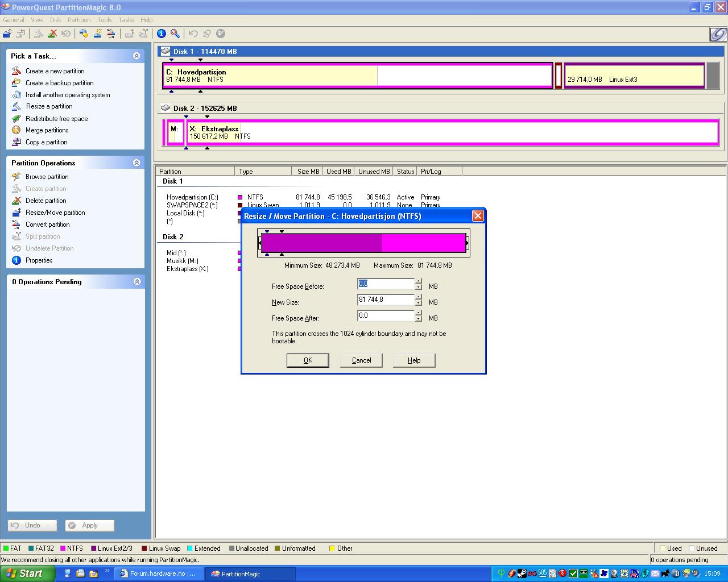
Task: Decrease 'New Size' with down arrow
Action: pyautogui.click(x=419, y=303)
